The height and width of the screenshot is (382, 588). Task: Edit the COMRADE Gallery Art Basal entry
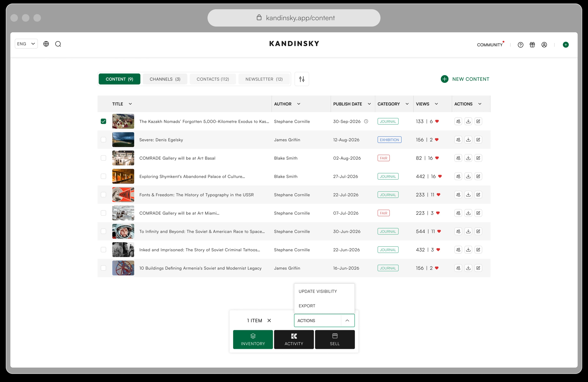point(478,158)
